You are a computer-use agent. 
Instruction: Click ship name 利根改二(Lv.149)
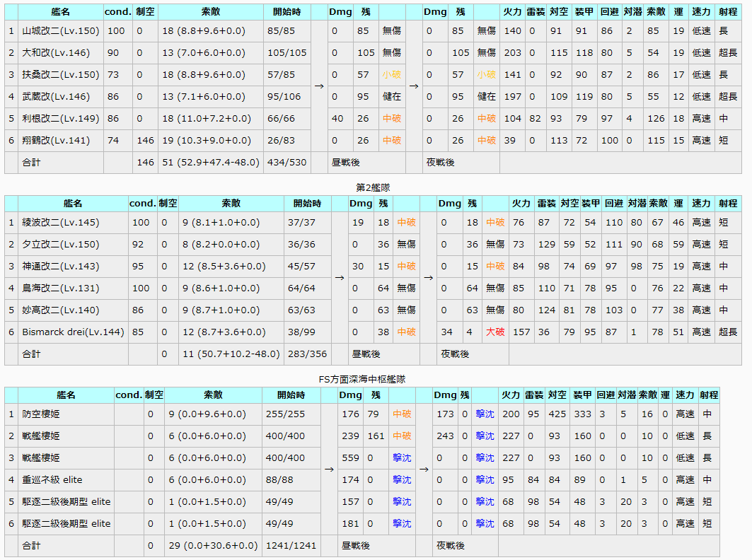(60, 118)
